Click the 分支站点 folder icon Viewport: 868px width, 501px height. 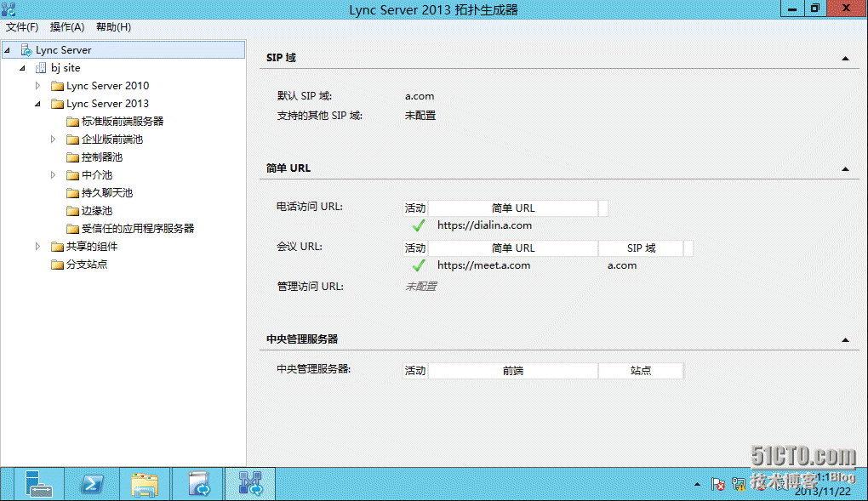(x=57, y=265)
